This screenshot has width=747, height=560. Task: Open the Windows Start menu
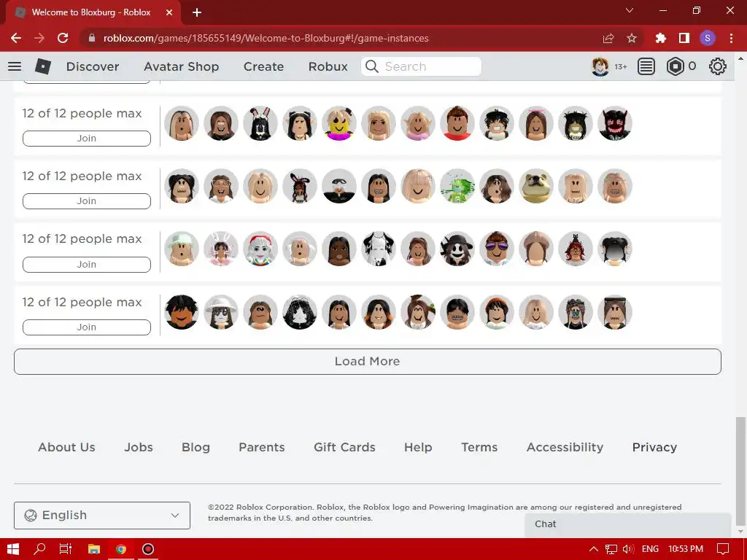click(x=13, y=549)
